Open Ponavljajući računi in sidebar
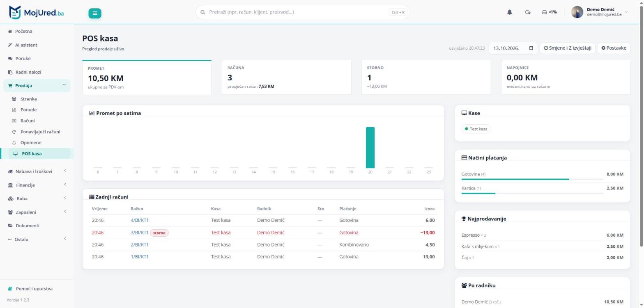 (39, 132)
